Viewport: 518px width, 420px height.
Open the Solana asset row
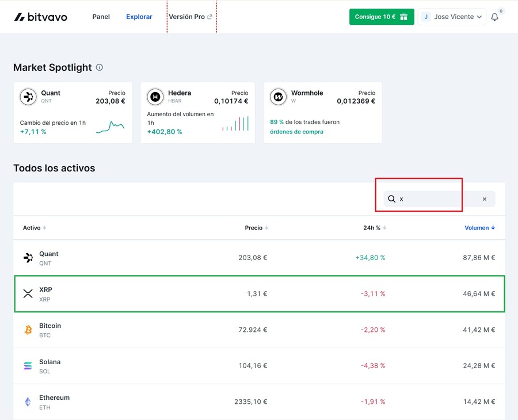[x=260, y=365]
